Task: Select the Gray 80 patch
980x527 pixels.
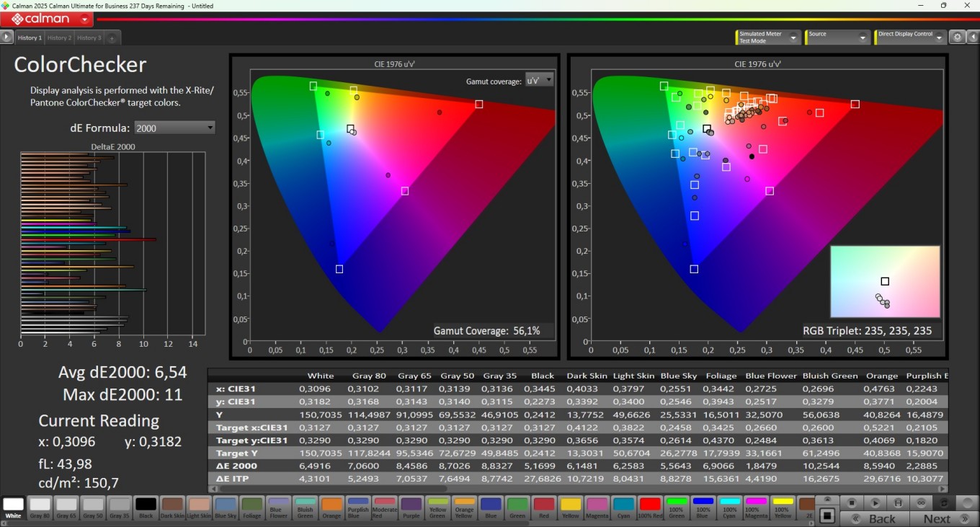Action: 40,508
